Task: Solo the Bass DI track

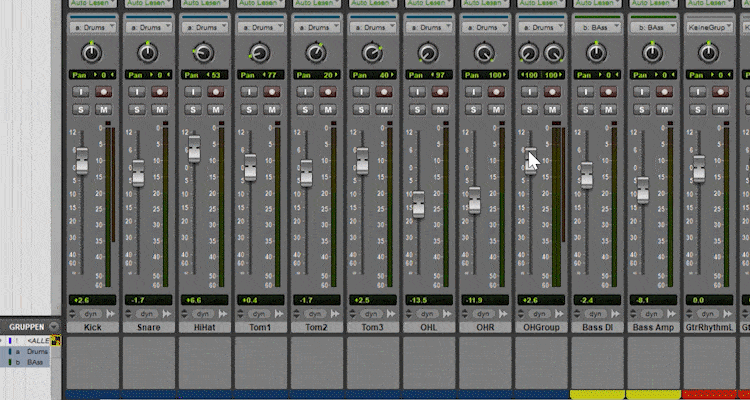Action: coord(585,110)
